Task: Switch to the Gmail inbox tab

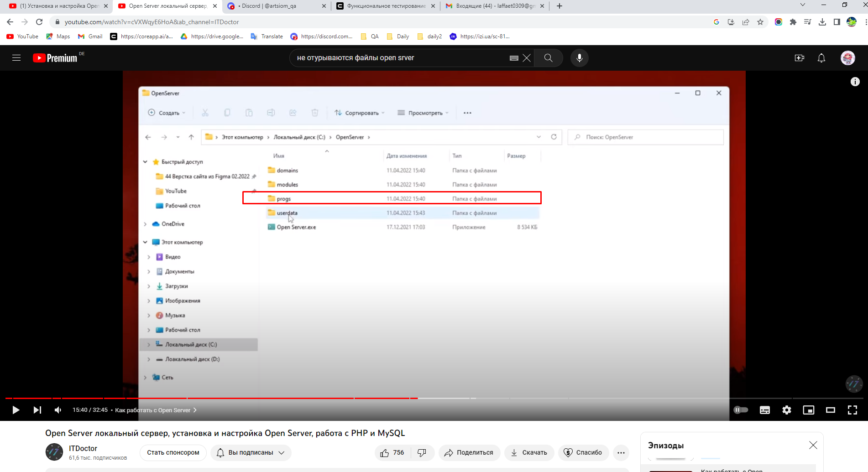Action: pyautogui.click(x=493, y=6)
